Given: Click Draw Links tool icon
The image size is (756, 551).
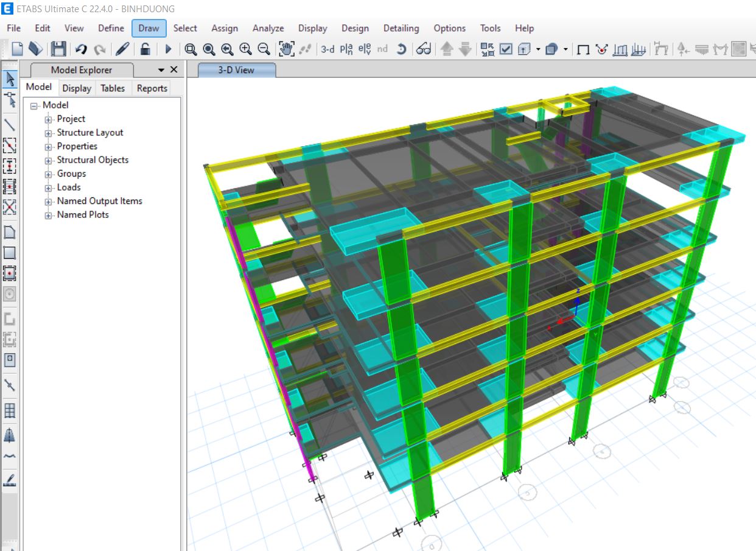Looking at the screenshot, I should [x=10, y=385].
